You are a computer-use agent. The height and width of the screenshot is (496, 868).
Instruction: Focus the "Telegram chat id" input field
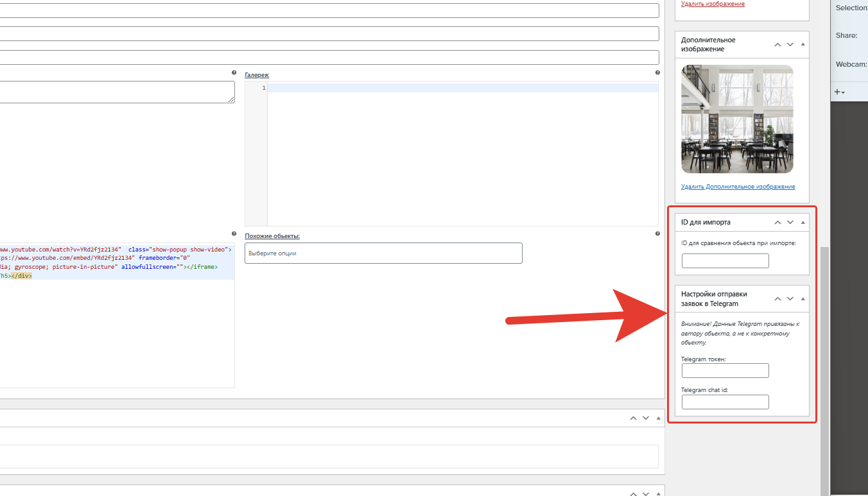pos(725,402)
